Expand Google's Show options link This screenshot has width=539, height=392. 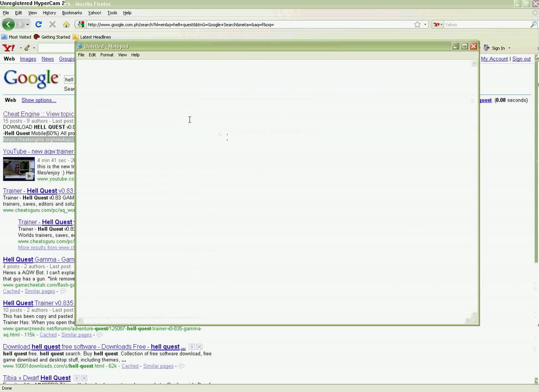[x=39, y=100]
